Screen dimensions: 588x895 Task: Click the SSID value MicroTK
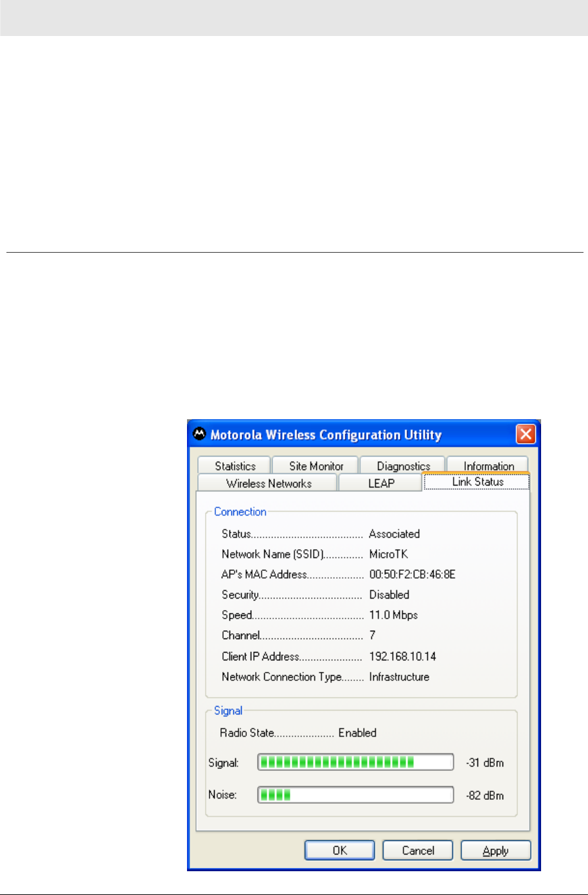388,554
